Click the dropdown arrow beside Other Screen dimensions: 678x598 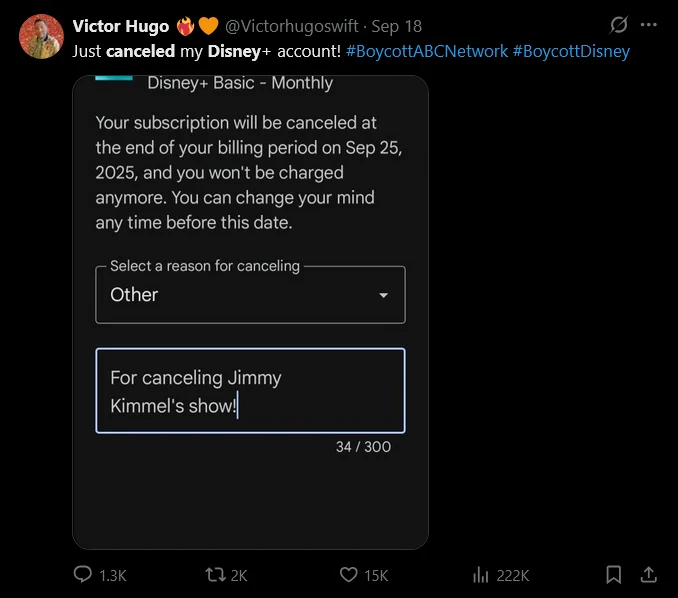point(383,296)
